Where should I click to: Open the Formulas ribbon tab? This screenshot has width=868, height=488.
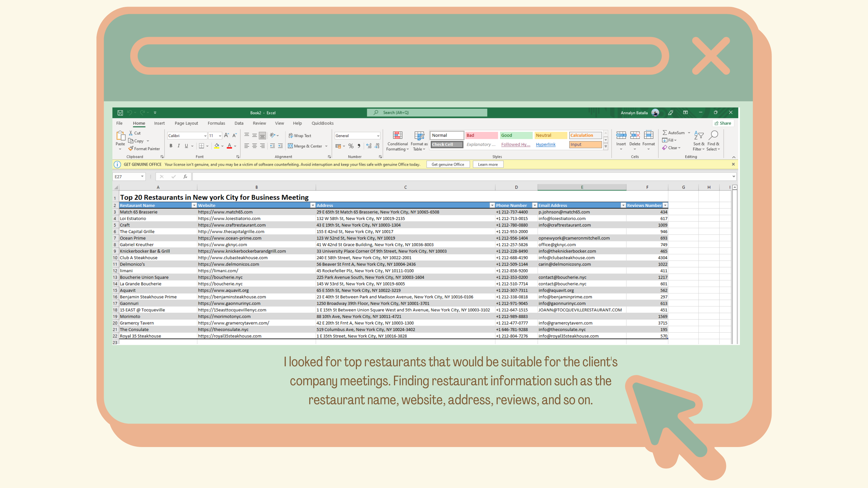click(x=216, y=123)
